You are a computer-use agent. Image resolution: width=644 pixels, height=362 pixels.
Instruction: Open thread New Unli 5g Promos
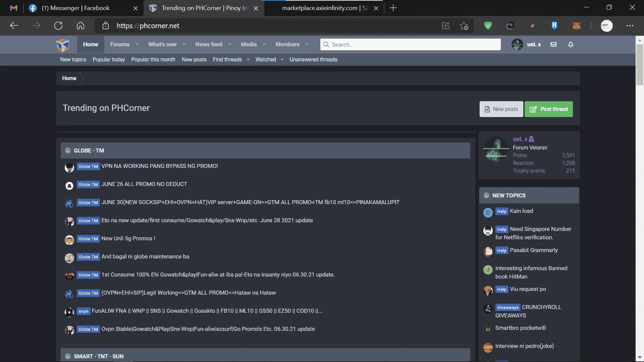click(x=128, y=239)
